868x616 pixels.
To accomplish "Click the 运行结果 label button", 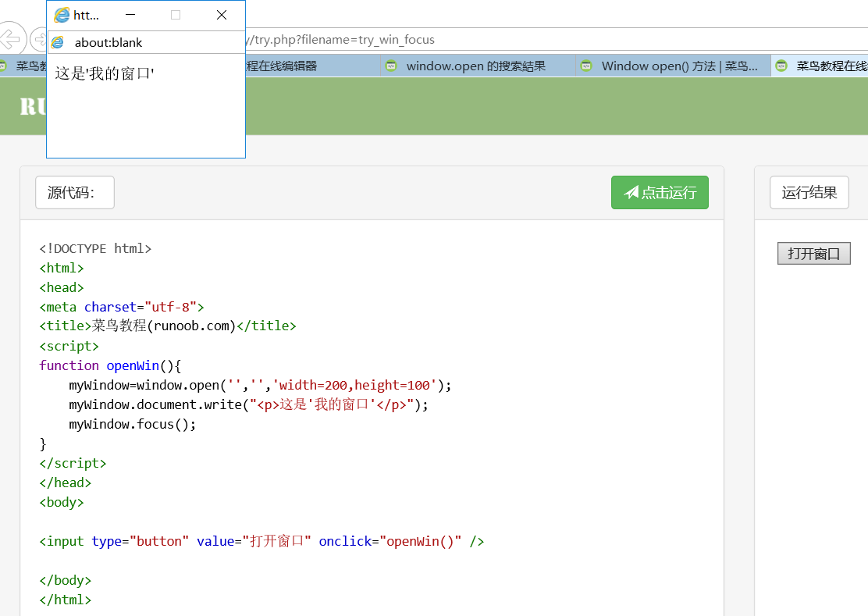I will [809, 193].
